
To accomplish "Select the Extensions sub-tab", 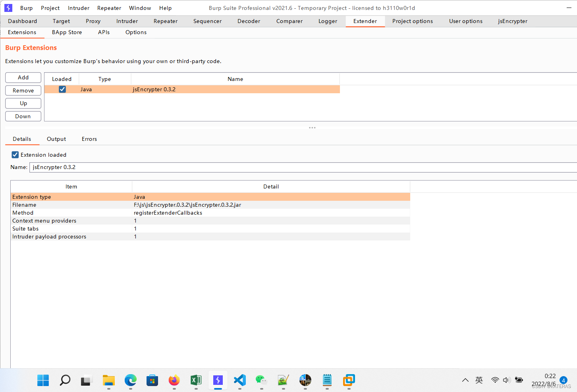I will (x=22, y=32).
